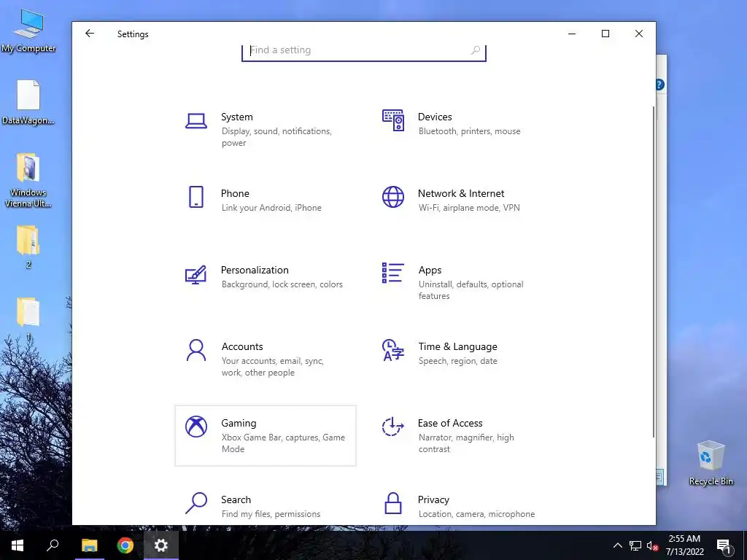747x560 pixels.
Task: Click 'Xbox Game Bar, captures, Game Mode' text
Action: (x=283, y=443)
